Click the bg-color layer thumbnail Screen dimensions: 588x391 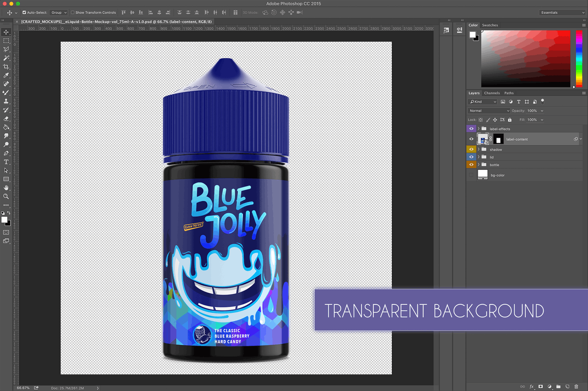point(482,174)
